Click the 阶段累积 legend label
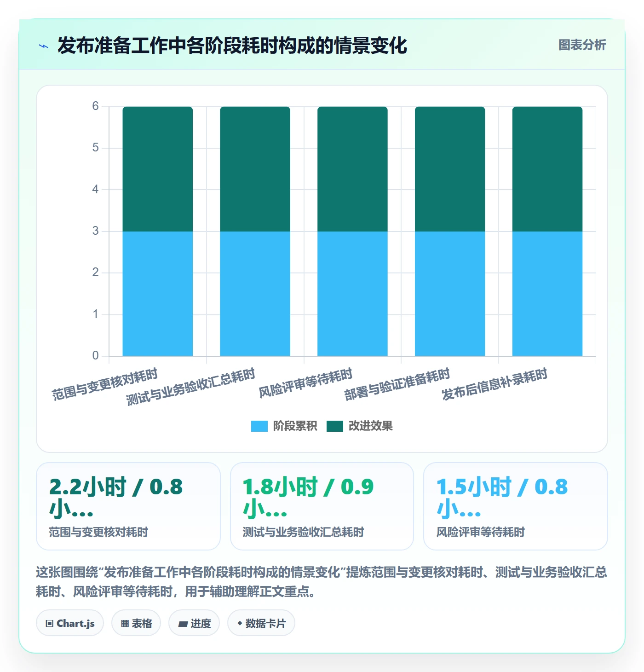This screenshot has width=644, height=672. point(295,426)
